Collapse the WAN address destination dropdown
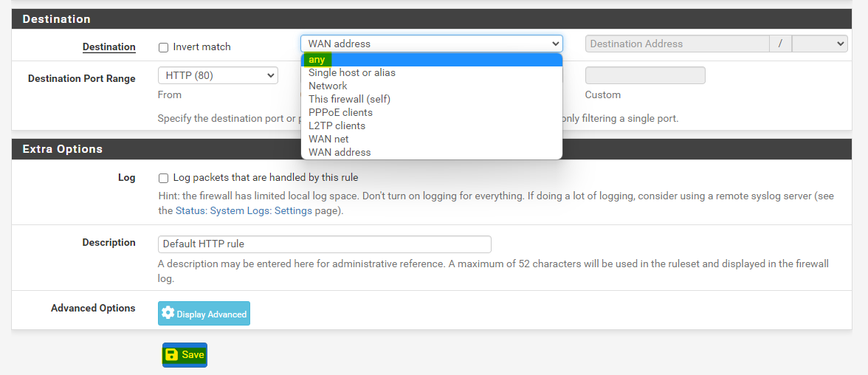Screen dimensions: 868x375 click(x=431, y=44)
